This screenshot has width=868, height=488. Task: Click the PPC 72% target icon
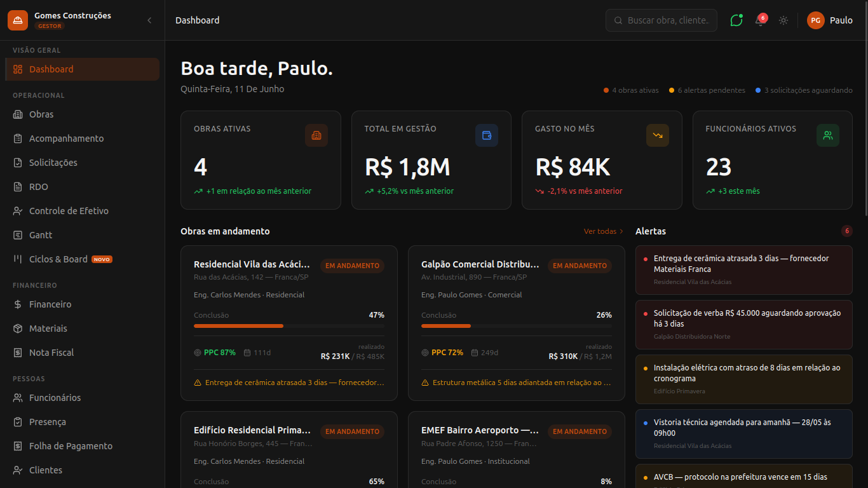(424, 353)
